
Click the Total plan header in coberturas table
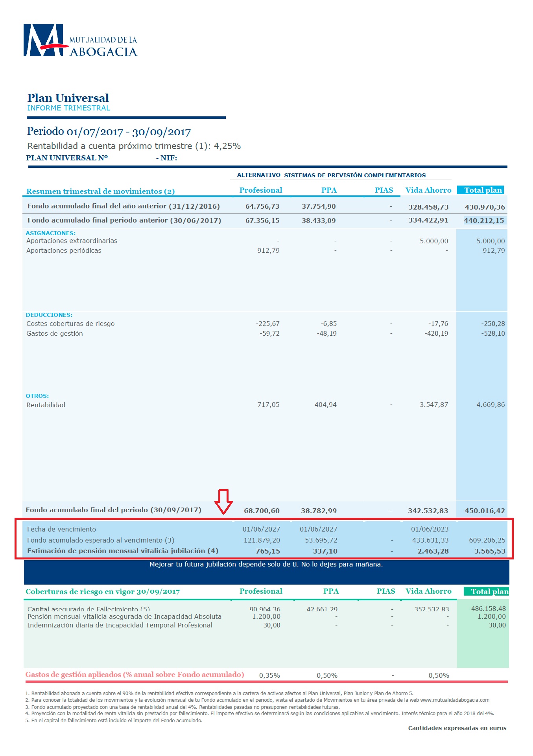pos(487,591)
